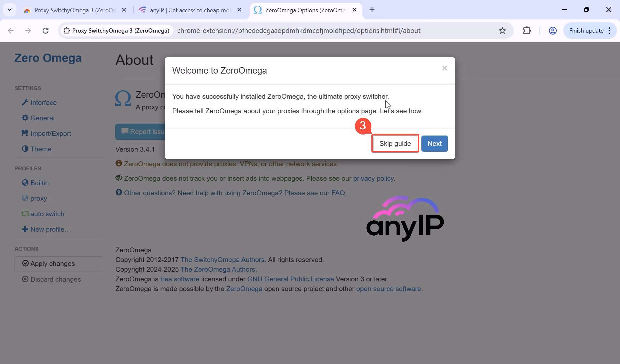
Task: Open the Interface settings (wrench icon)
Action: [x=25, y=102]
